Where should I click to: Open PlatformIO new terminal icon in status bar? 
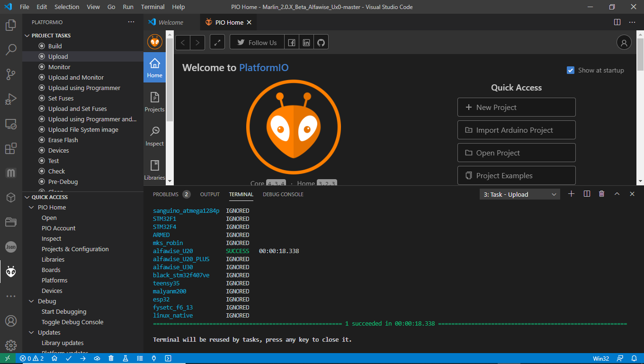coord(168,358)
